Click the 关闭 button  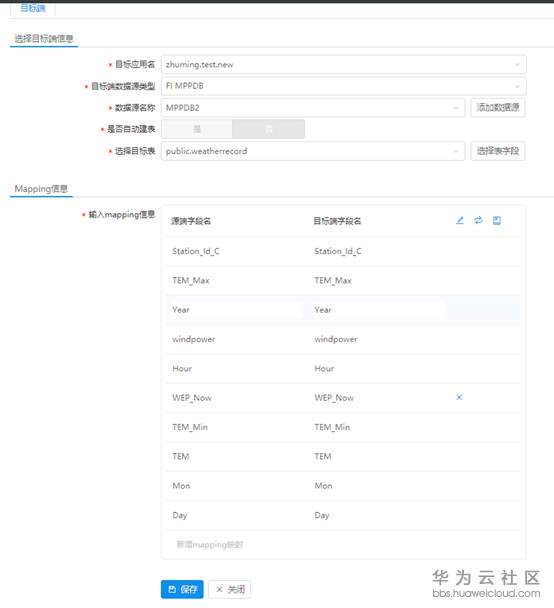(230, 589)
